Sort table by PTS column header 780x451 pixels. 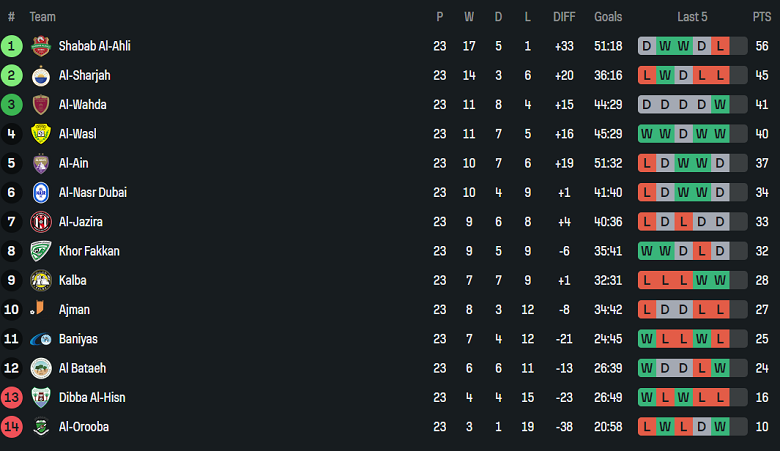(761, 17)
